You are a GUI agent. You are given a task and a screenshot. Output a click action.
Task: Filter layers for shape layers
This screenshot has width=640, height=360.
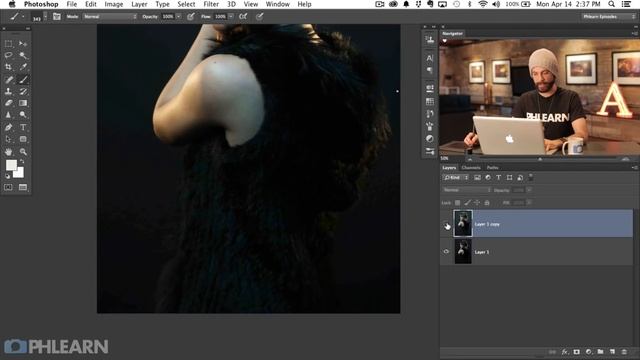509,178
